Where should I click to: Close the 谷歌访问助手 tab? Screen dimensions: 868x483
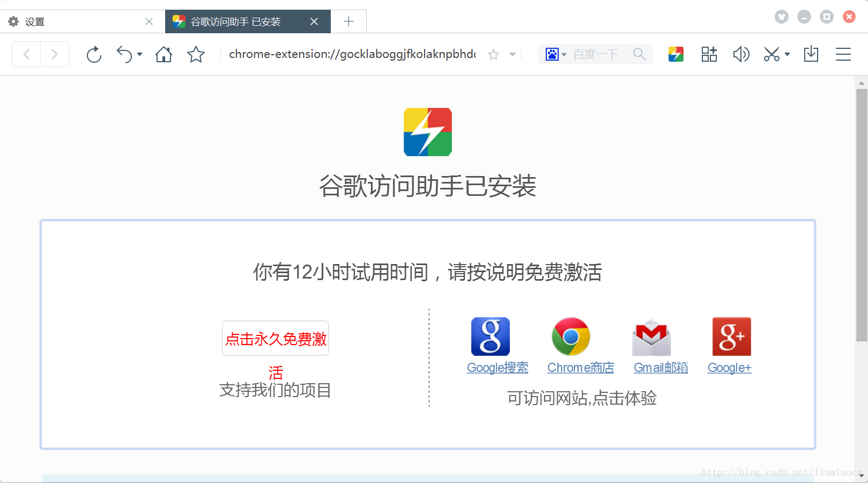tap(314, 21)
